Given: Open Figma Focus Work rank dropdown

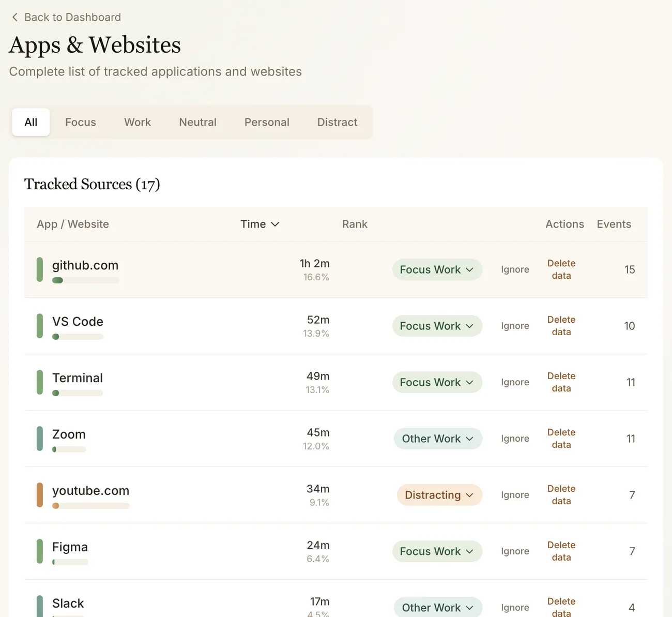Looking at the screenshot, I should (x=437, y=551).
